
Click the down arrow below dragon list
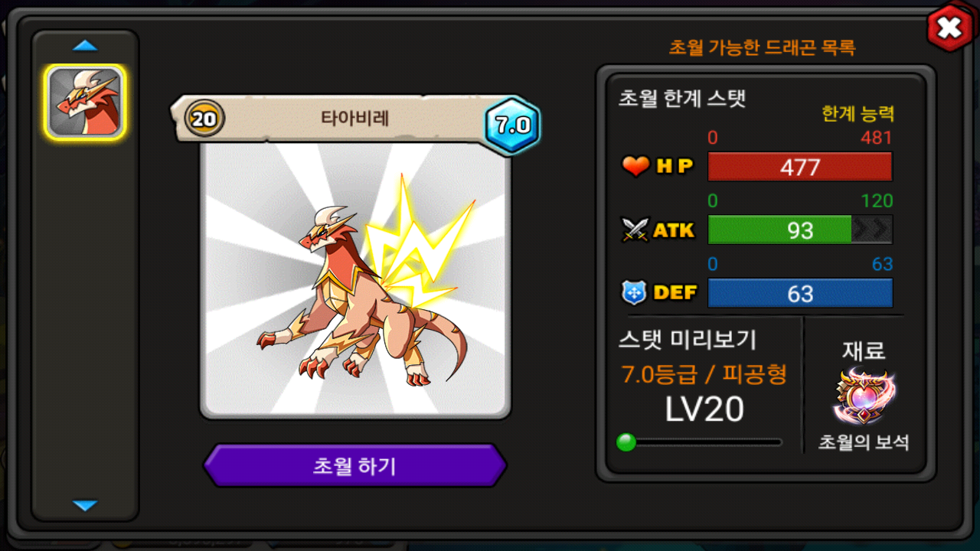point(85,505)
